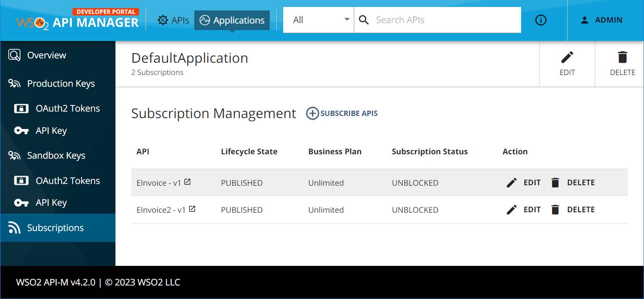This screenshot has width=644, height=299.
Task: Click external link icon beside EInvoice - v1
Action: 187,182
